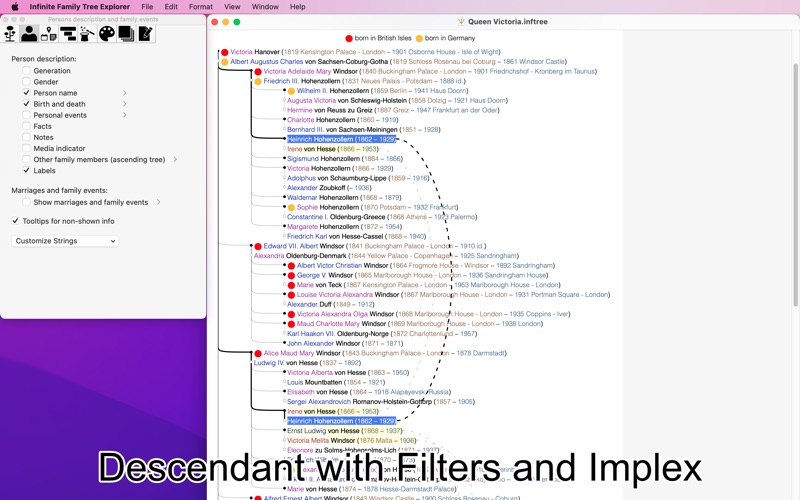Select Wilhelm II. Hohenzollern in the tree
The width and height of the screenshot is (800, 500).
point(383,91)
